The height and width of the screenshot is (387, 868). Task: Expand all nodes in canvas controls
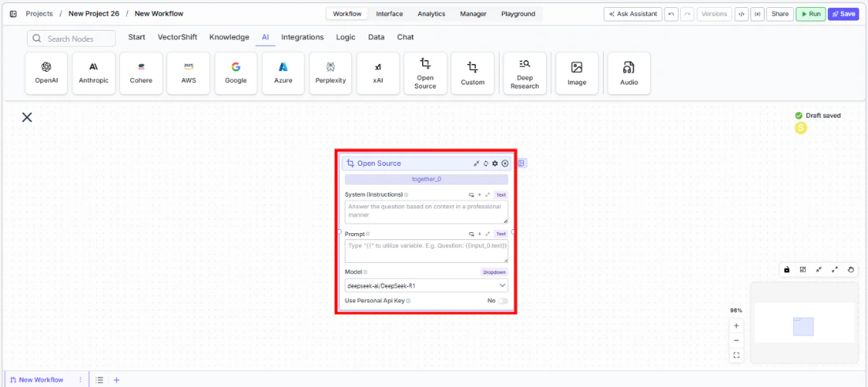pyautogui.click(x=835, y=270)
